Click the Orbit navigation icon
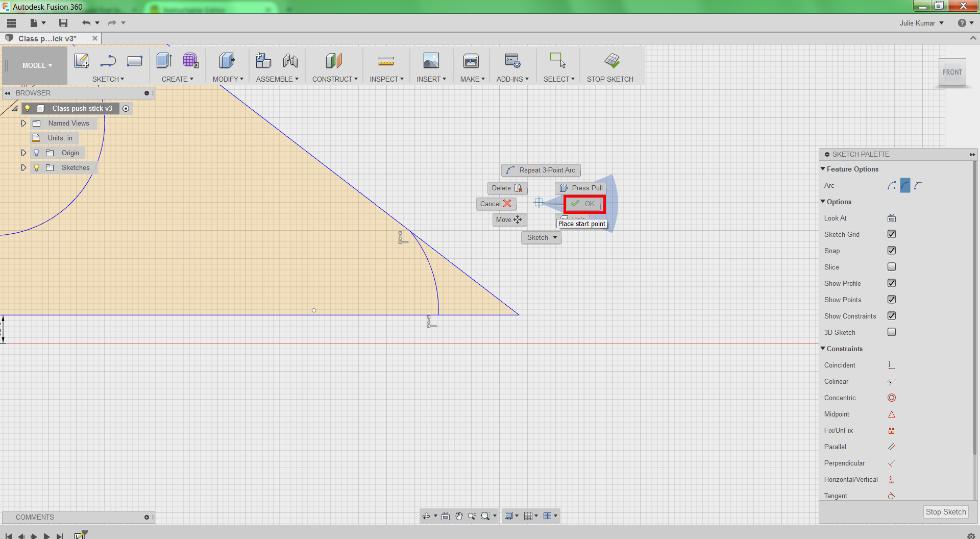 (x=426, y=516)
